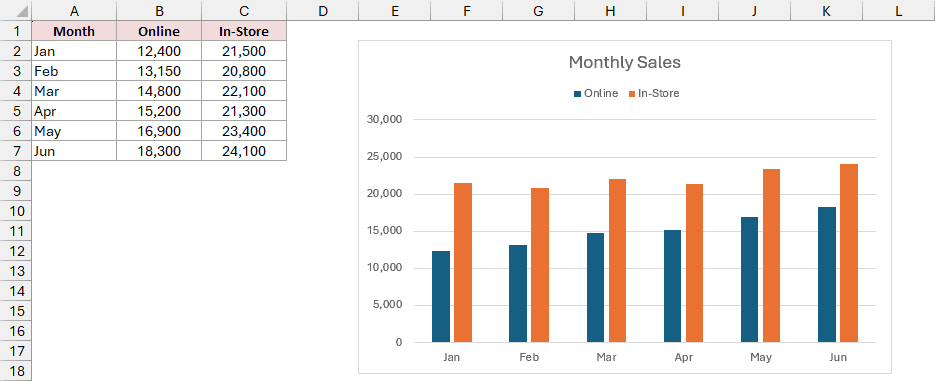This screenshot has height=381, width=935.
Task: Click the cell with value 14,800
Action: (159, 91)
